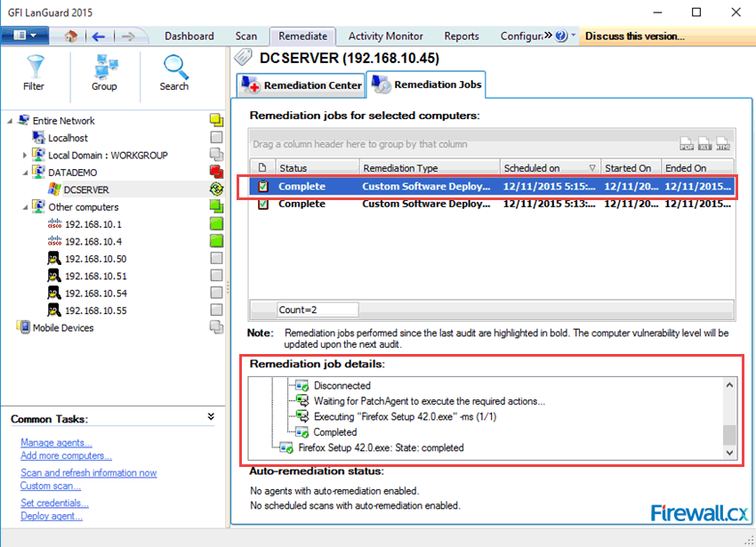Viewport: 756px width, 547px height.
Task: Open the dropdown arrow next to Help
Action: pos(574,35)
